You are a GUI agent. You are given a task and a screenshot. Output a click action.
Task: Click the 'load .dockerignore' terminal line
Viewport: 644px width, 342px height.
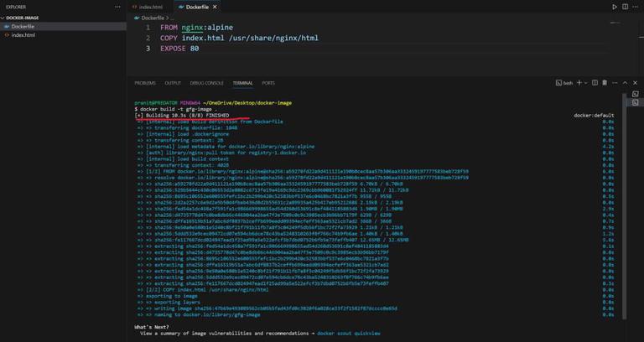click(x=183, y=134)
